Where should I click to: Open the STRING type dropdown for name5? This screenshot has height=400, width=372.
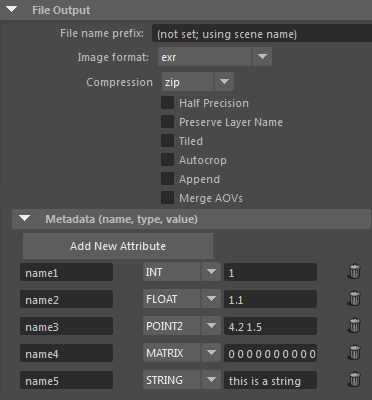tap(182, 380)
